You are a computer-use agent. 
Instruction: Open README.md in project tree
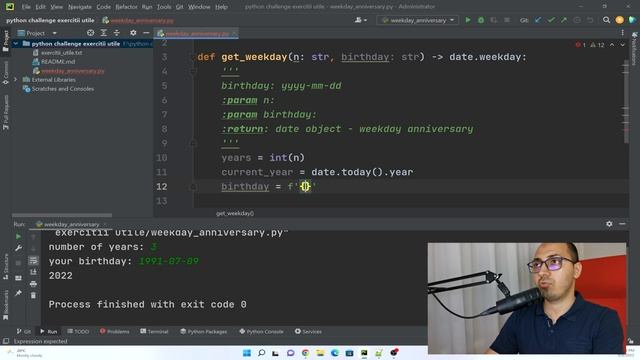tap(54, 62)
